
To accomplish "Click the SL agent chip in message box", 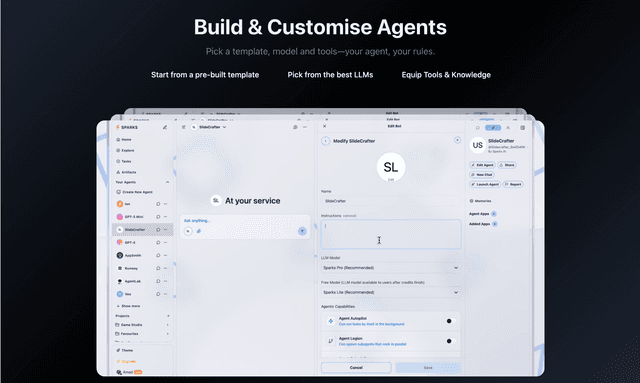I will click(188, 231).
